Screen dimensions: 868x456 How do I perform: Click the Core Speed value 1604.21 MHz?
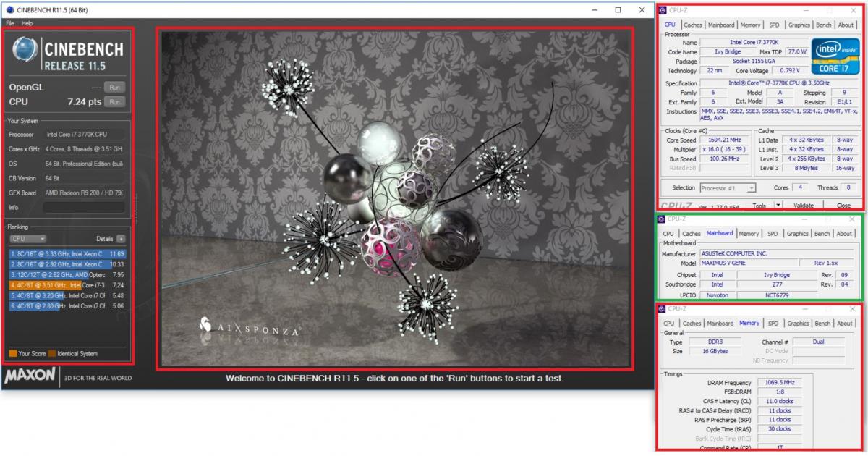[726, 140]
